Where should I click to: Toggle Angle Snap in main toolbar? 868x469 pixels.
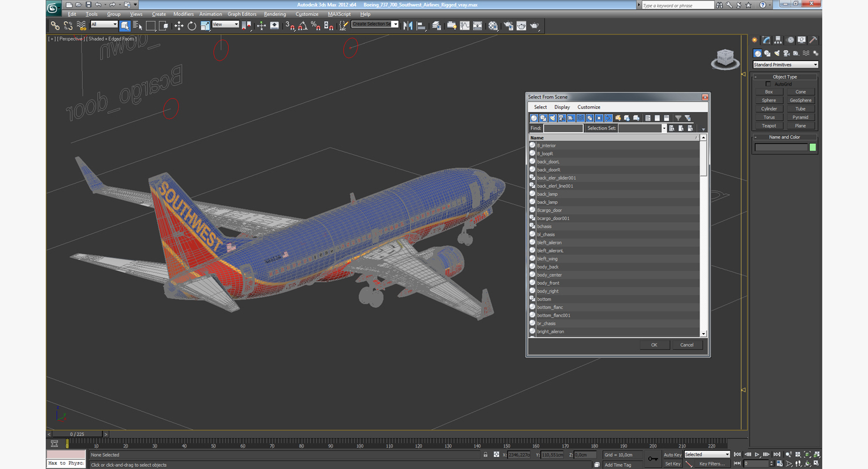tap(303, 26)
